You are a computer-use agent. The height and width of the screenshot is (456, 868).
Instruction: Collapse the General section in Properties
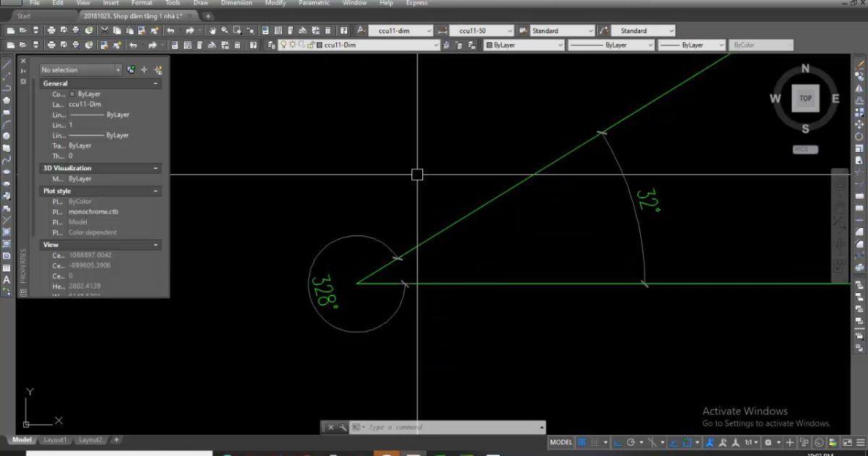(156, 83)
